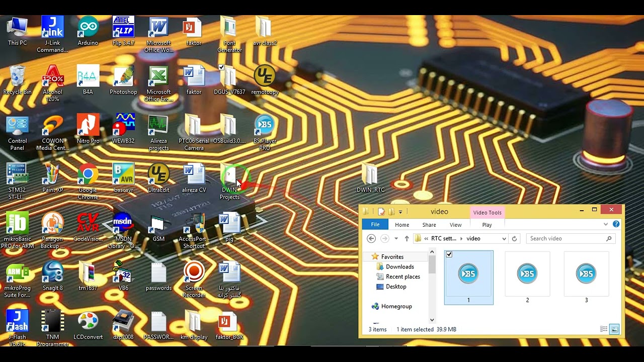Go back to the previous folder

tap(371, 239)
